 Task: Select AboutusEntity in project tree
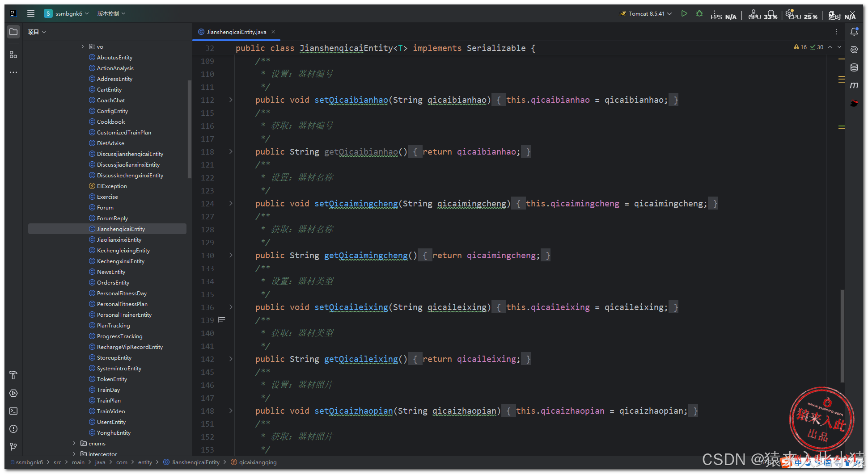[x=114, y=57]
